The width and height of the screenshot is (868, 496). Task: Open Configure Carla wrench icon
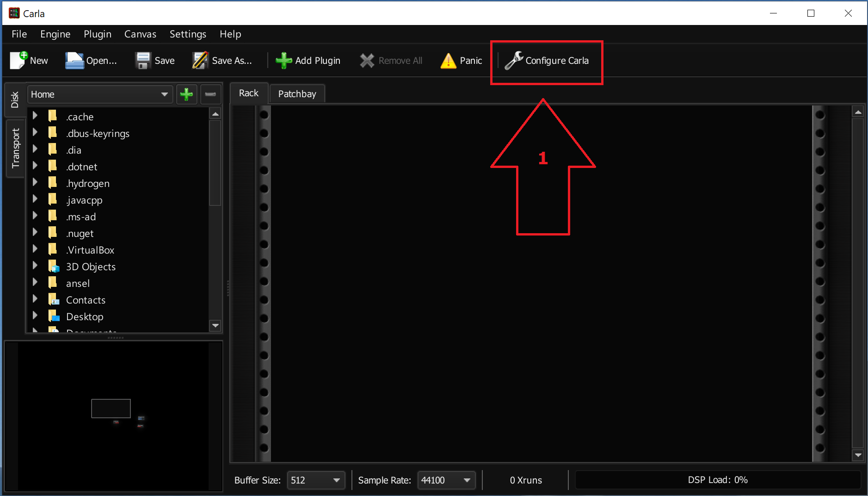click(513, 61)
